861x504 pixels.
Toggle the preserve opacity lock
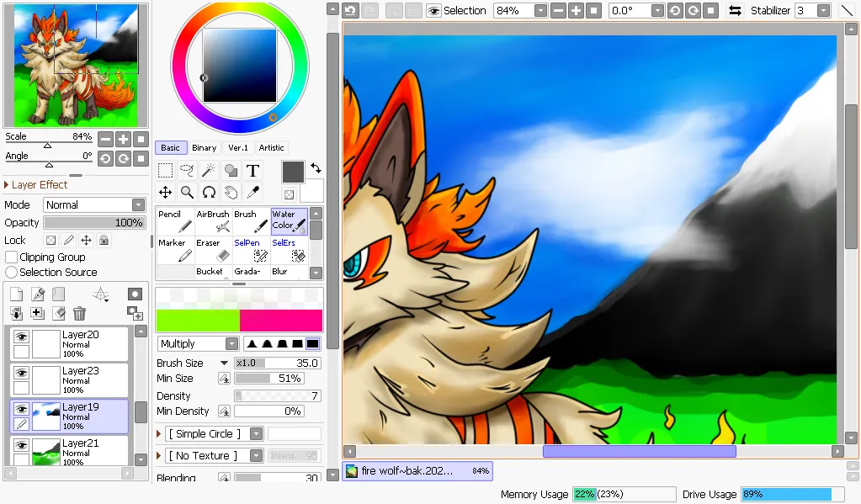(50, 241)
